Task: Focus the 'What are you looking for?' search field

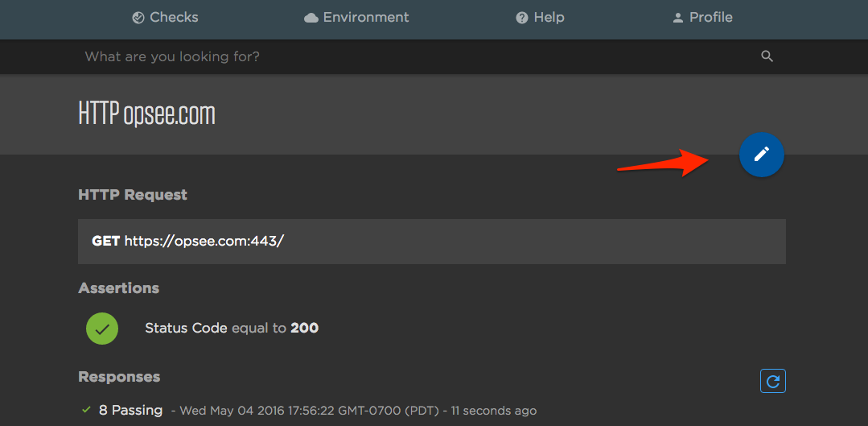Action: tap(402, 56)
